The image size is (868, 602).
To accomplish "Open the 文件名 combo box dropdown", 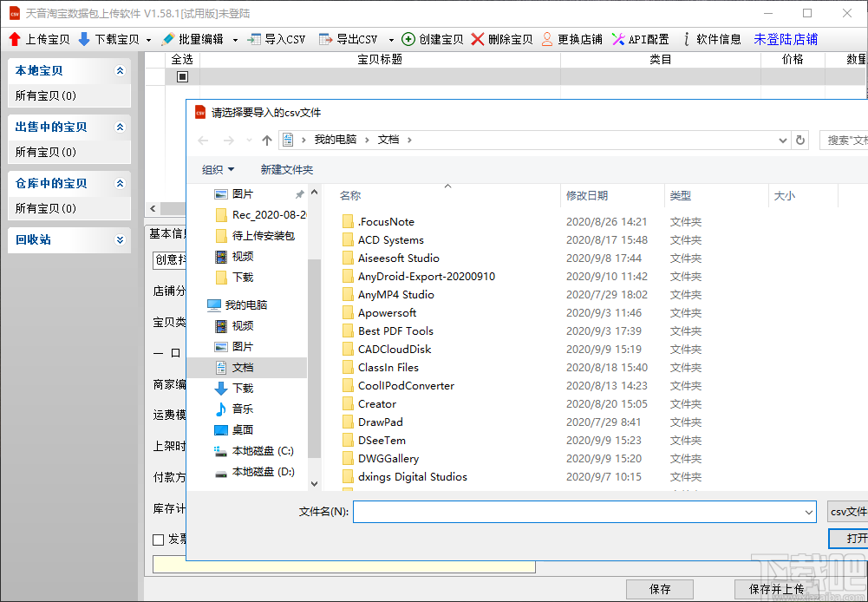I will click(x=809, y=513).
